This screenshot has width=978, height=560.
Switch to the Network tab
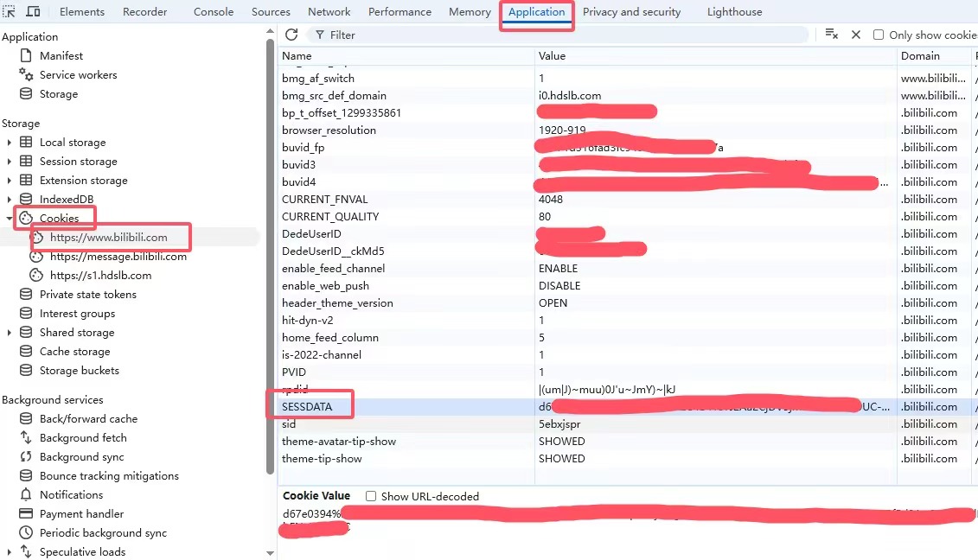329,11
